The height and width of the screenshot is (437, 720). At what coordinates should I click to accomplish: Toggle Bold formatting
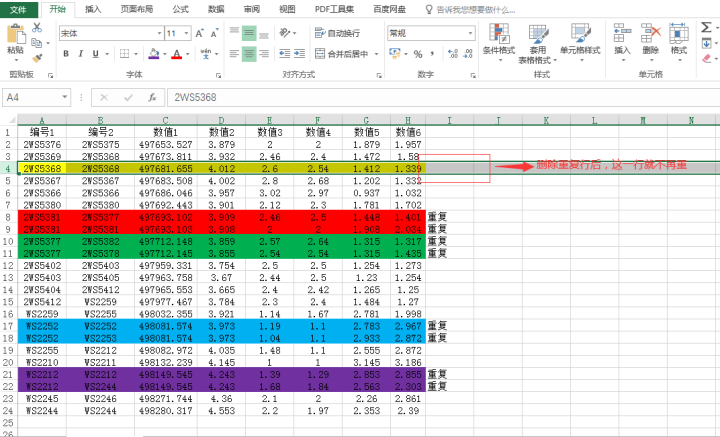66,54
